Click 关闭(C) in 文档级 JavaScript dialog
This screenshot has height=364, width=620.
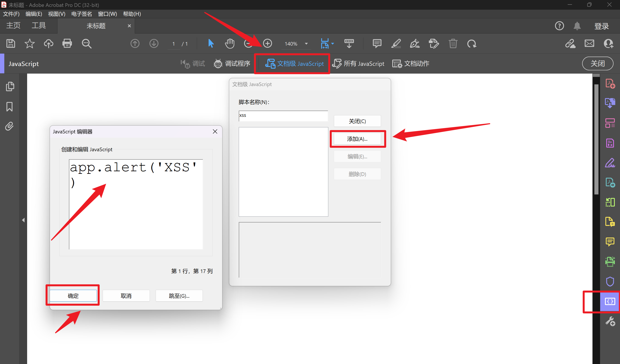[x=357, y=121]
